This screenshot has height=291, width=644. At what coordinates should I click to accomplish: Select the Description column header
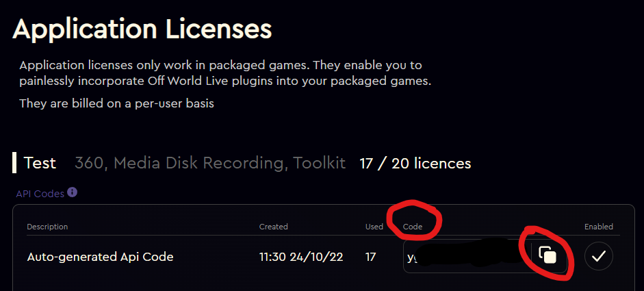tap(47, 227)
